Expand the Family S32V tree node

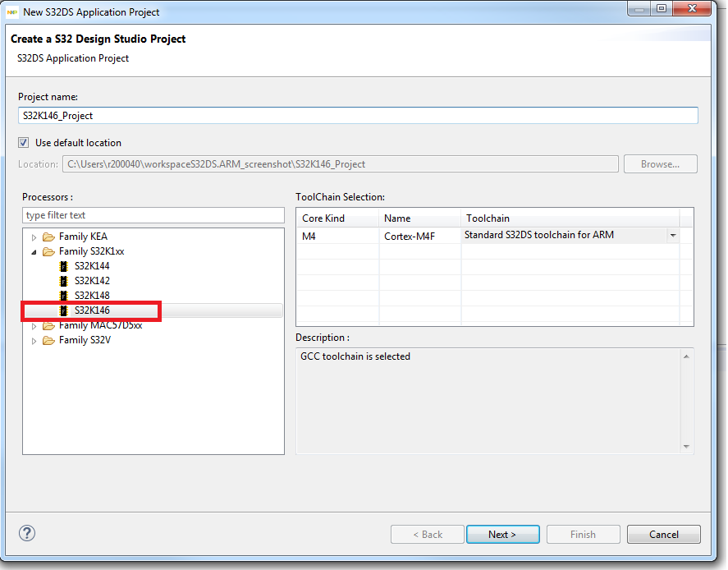[x=34, y=341]
